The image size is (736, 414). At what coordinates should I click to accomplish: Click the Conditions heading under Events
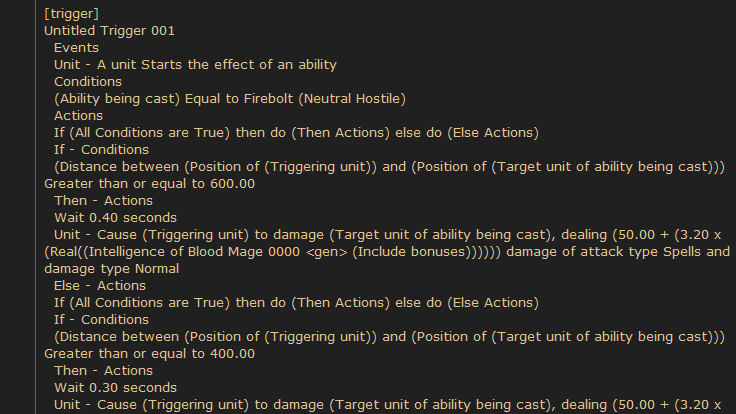(88, 82)
